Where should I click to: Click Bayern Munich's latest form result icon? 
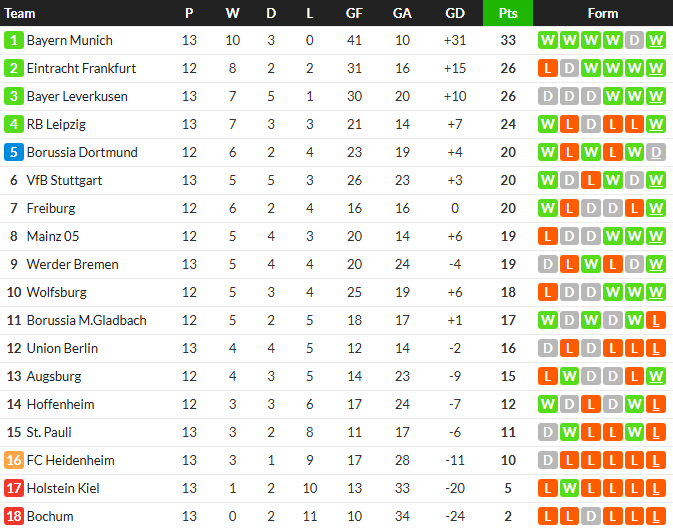tap(656, 41)
